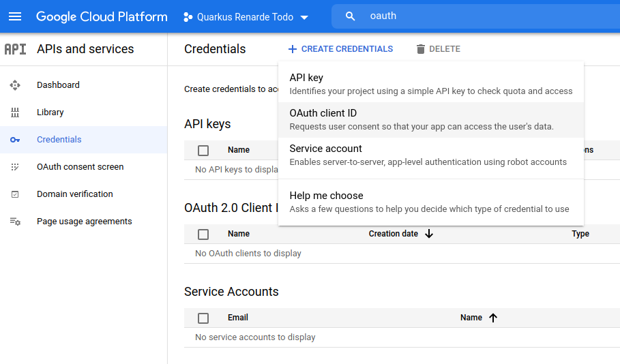Click the Credentials page title
The height and width of the screenshot is (364, 620).
point(215,49)
